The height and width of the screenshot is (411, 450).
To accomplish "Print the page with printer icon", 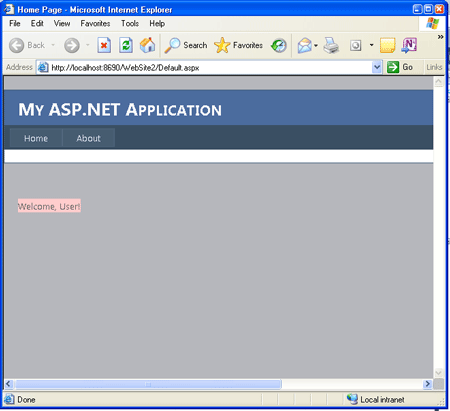I will [331, 45].
